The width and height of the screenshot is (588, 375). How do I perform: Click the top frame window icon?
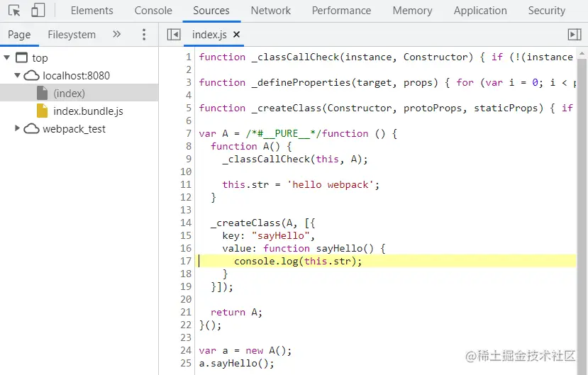[x=21, y=57]
